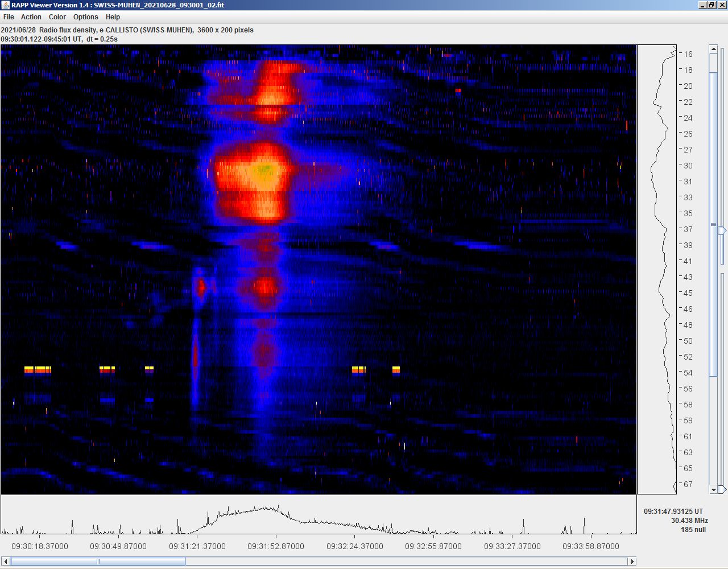Click the '185 null' intensity readout
The image size is (728, 569).
[693, 530]
